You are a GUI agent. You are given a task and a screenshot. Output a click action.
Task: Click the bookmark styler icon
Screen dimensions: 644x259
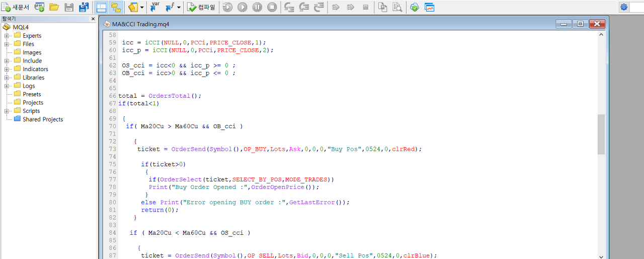click(133, 7)
